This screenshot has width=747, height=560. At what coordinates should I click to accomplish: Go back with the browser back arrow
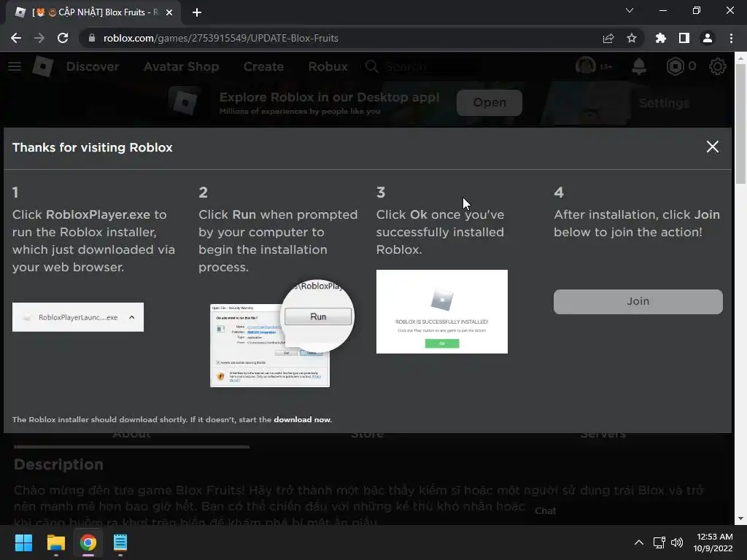tap(16, 38)
